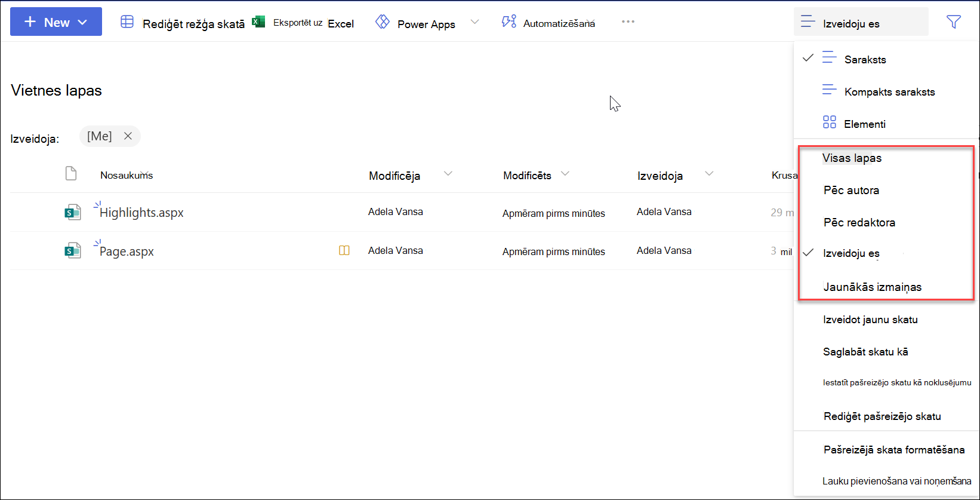This screenshot has height=500, width=980.
Task: Open the filter pane funnel icon
Action: (954, 22)
